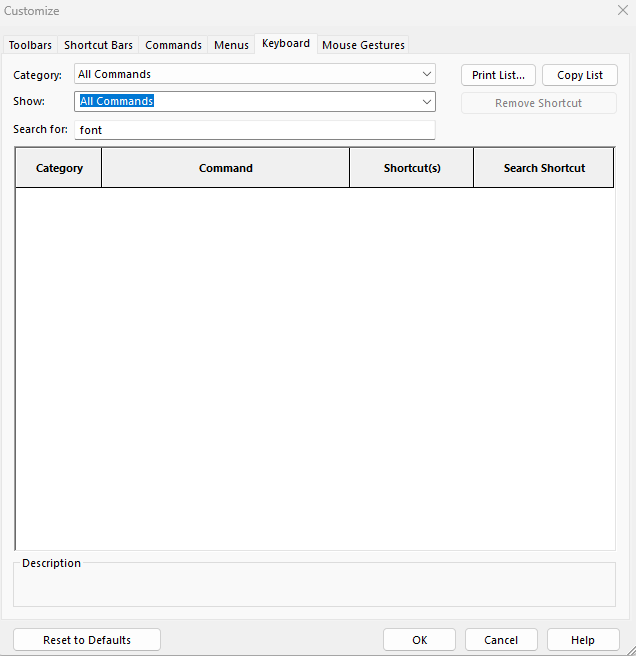Select the Menus tab
The width and height of the screenshot is (636, 656).
click(x=231, y=45)
